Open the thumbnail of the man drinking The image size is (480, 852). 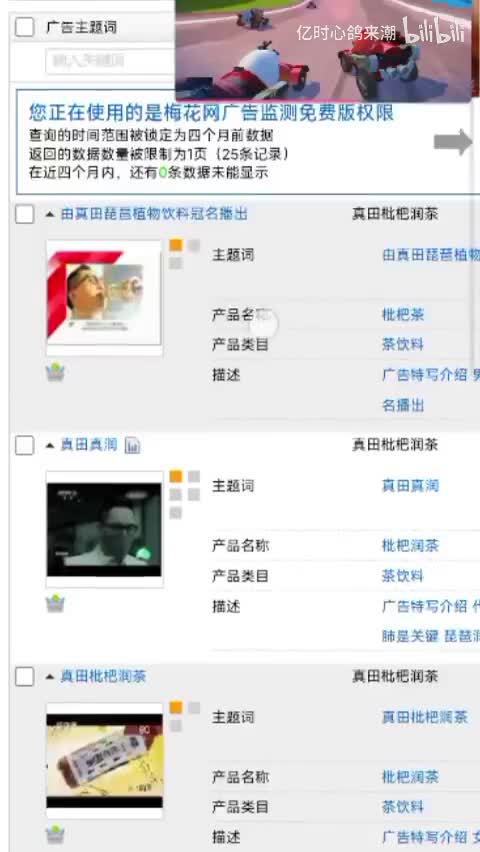coord(104,296)
